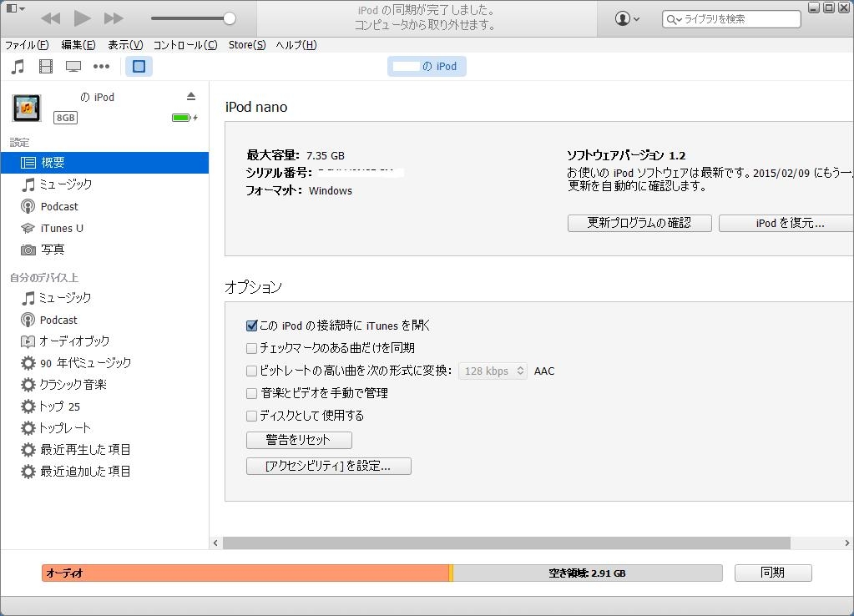Click the 警告をリセット button
The height and width of the screenshot is (616, 854).
(x=299, y=440)
